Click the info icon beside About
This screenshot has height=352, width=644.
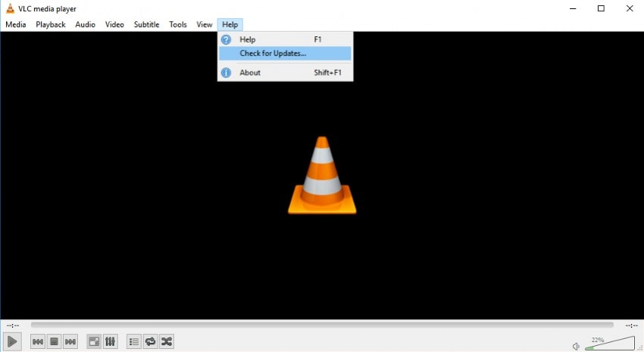[x=226, y=73]
